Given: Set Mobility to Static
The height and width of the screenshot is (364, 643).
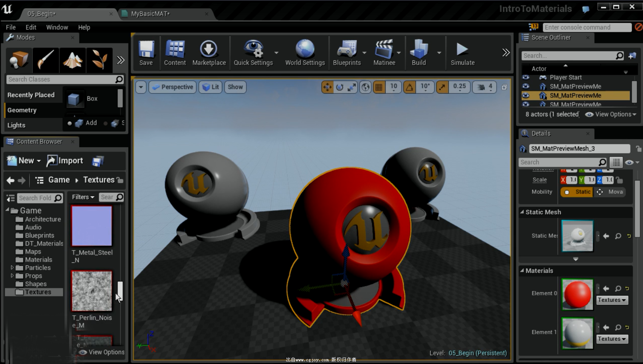Looking at the screenshot, I should [578, 192].
